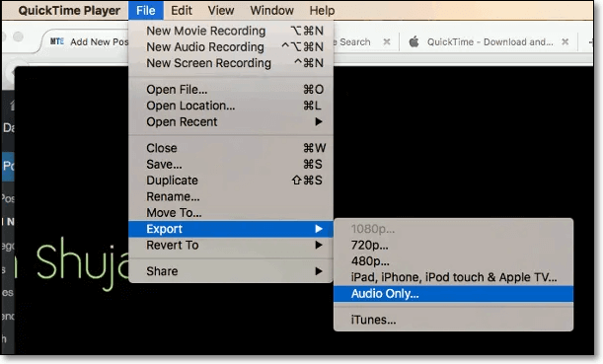Choose New Screen Recording
Image resolution: width=603 pixels, height=364 pixels.
click(231, 63)
